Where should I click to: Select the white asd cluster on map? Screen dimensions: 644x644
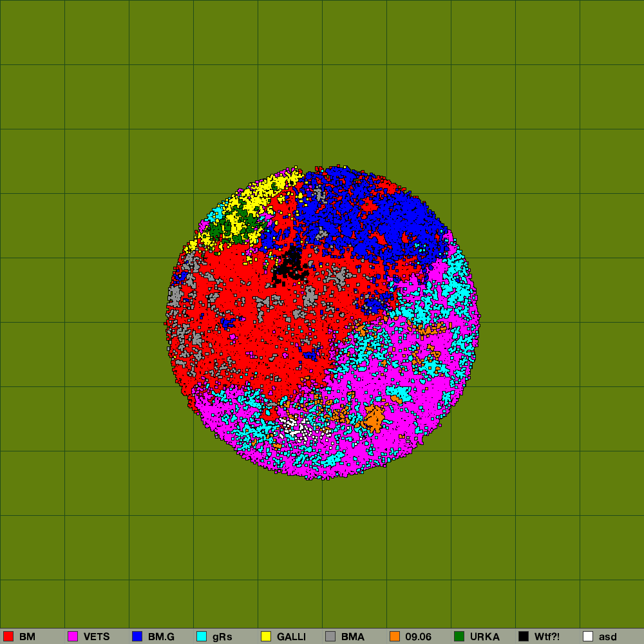(x=292, y=428)
